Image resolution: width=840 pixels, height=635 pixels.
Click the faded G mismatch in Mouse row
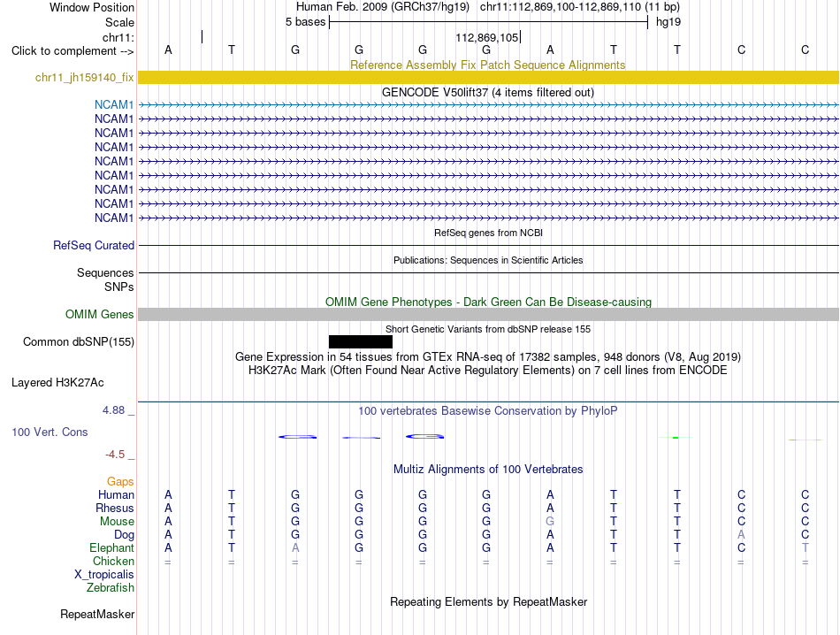550,522
